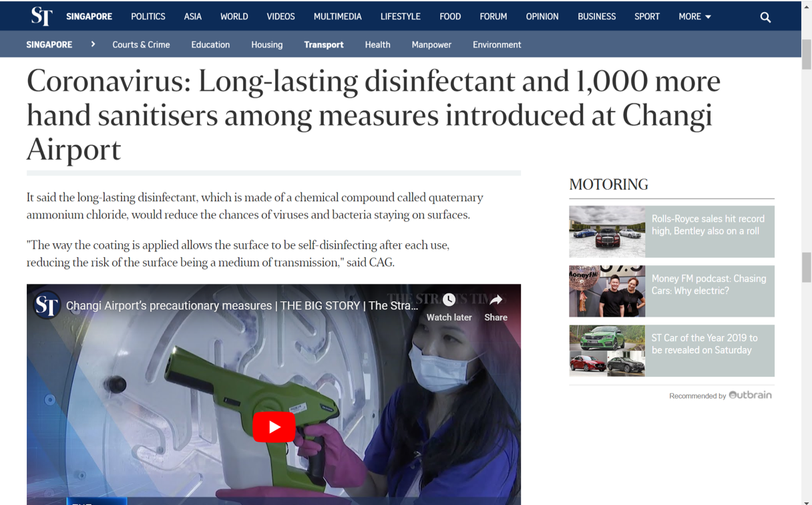This screenshot has width=812, height=505.
Task: Click ST Car of the Year thumbnail
Action: point(607,351)
